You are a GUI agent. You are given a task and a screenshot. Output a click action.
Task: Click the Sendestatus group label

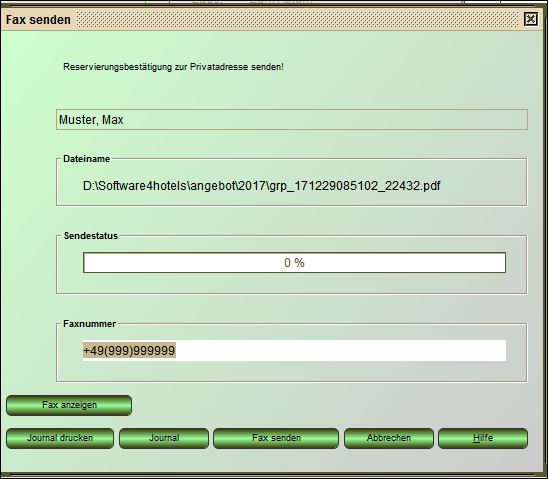coord(91,236)
